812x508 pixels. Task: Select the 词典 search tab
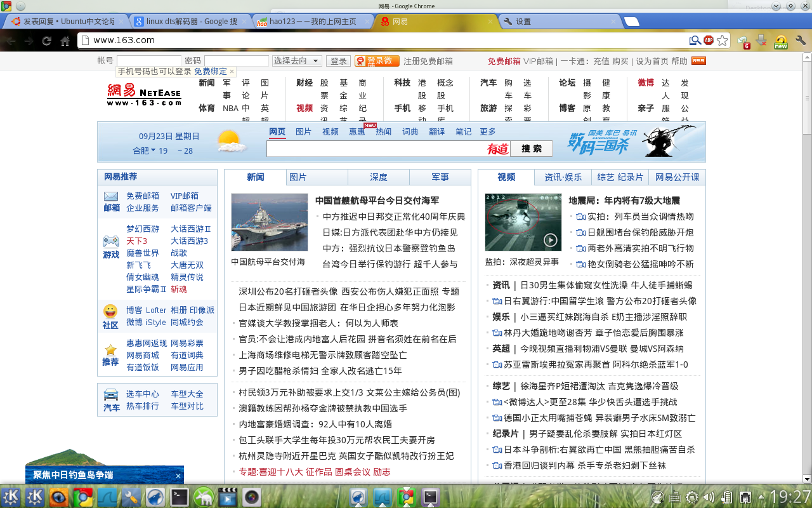tap(410, 131)
